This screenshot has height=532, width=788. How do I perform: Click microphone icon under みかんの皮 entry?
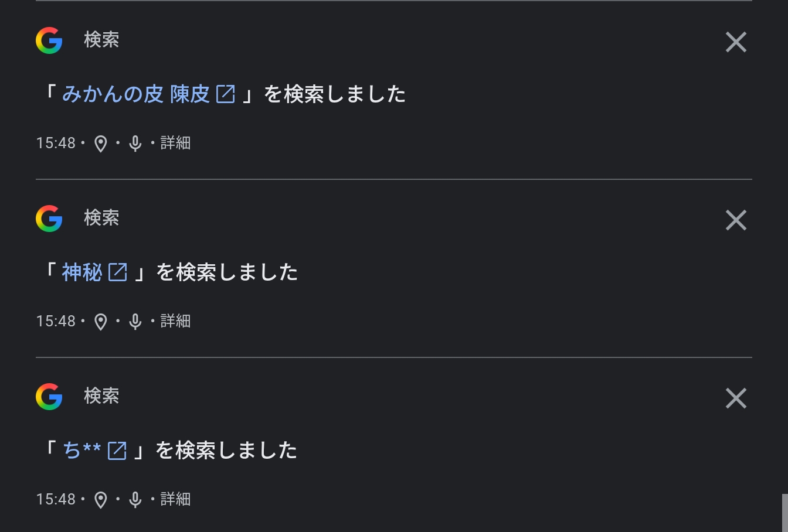[135, 144]
